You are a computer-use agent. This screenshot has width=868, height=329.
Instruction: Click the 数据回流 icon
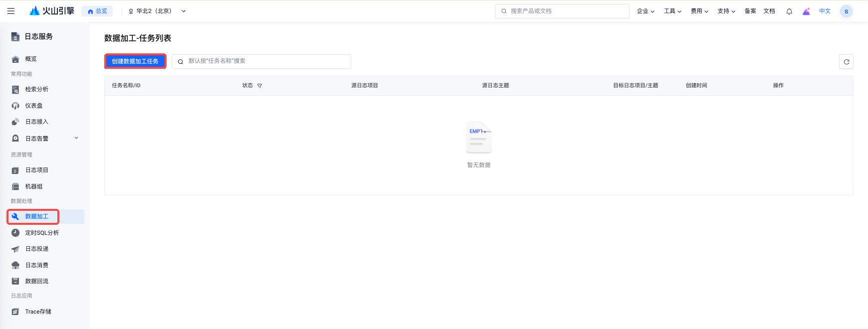click(15, 281)
